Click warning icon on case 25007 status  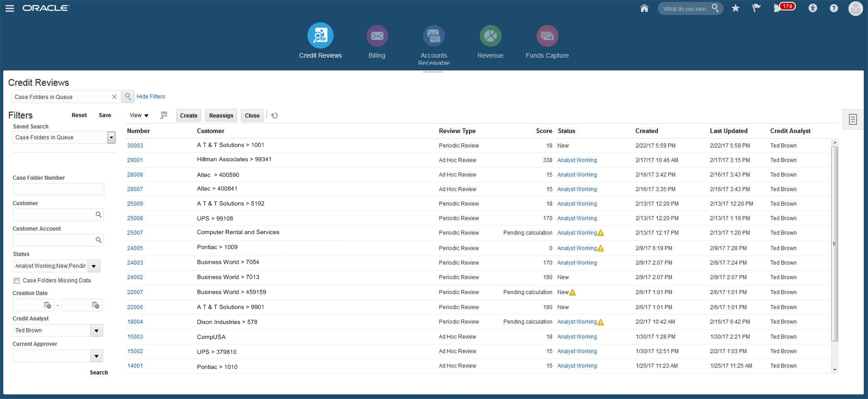click(x=601, y=233)
